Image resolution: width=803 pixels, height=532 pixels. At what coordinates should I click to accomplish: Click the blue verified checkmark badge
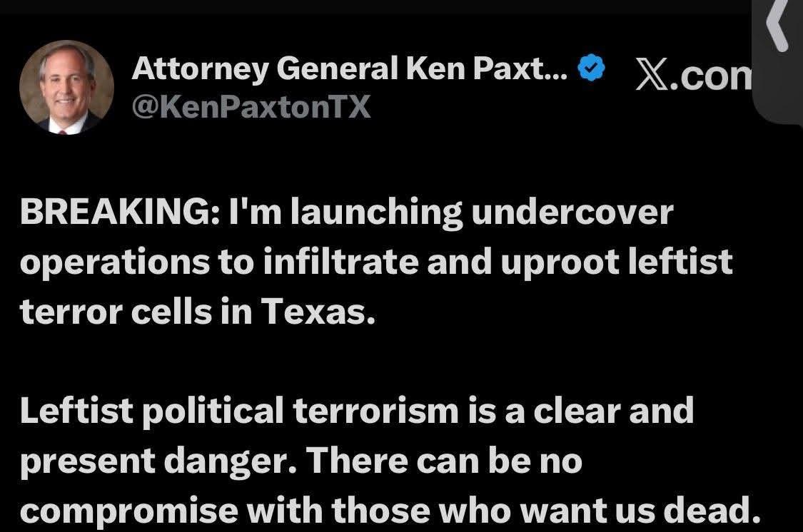coord(591,68)
